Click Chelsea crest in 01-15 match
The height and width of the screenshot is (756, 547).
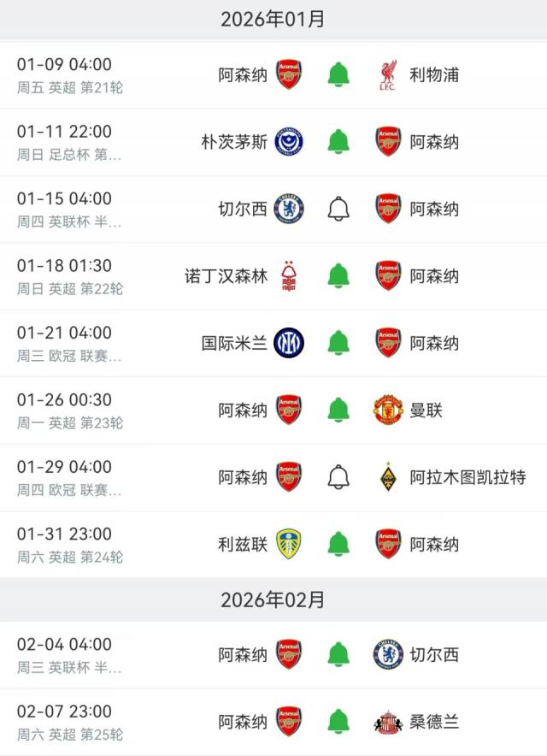point(289,209)
